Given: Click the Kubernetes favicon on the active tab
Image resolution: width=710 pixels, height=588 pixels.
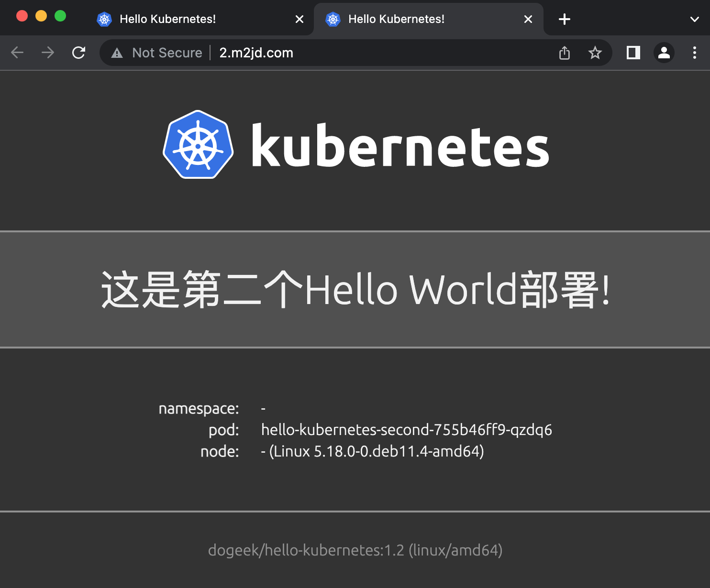Looking at the screenshot, I should point(333,19).
